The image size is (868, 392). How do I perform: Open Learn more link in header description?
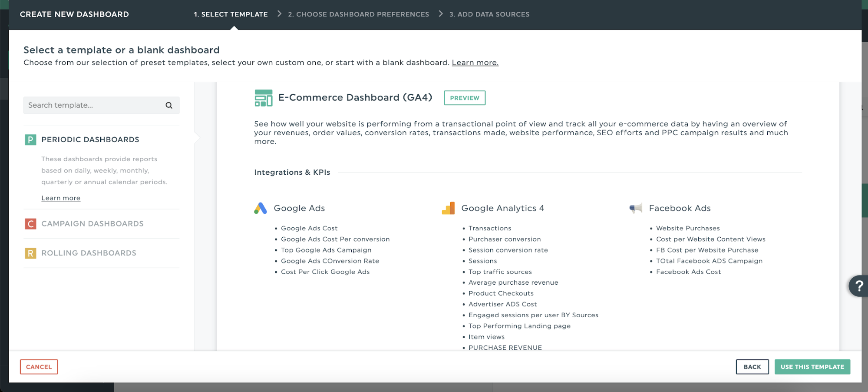click(475, 63)
